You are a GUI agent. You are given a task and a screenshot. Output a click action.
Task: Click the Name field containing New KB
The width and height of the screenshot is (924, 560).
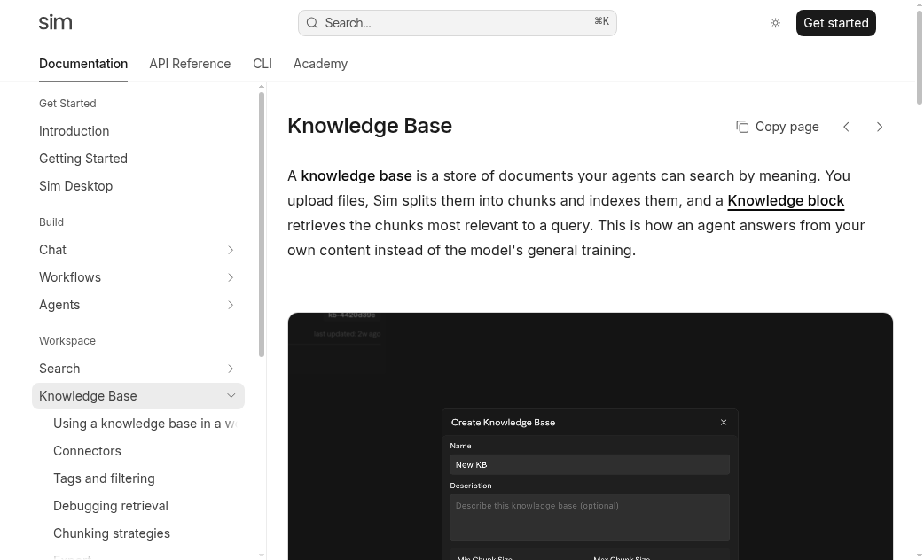point(590,464)
